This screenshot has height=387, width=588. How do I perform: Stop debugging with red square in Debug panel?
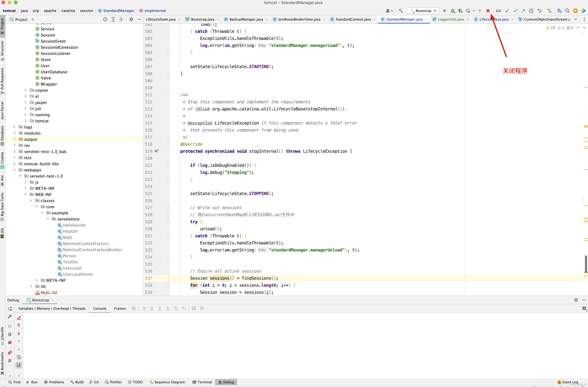10,343
